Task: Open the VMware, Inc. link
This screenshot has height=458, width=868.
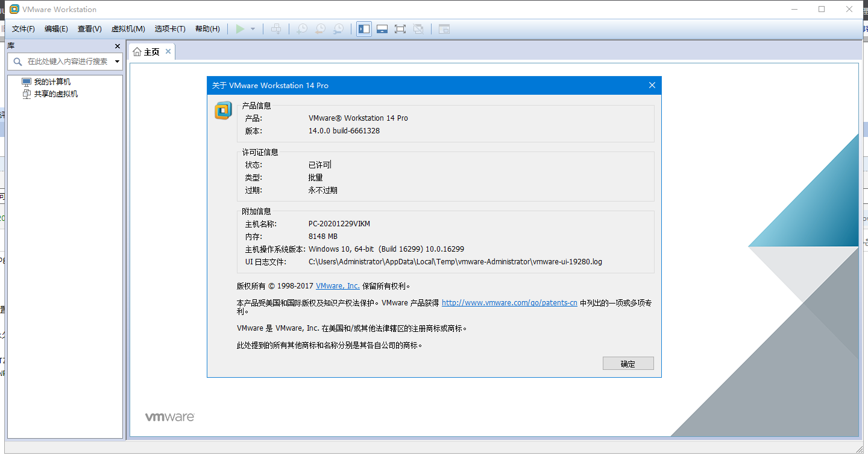Action: 338,286
